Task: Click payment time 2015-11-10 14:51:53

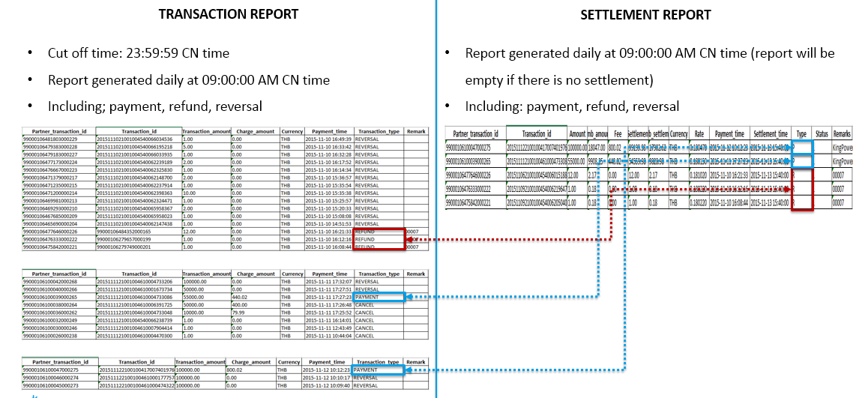Action: tap(329, 224)
